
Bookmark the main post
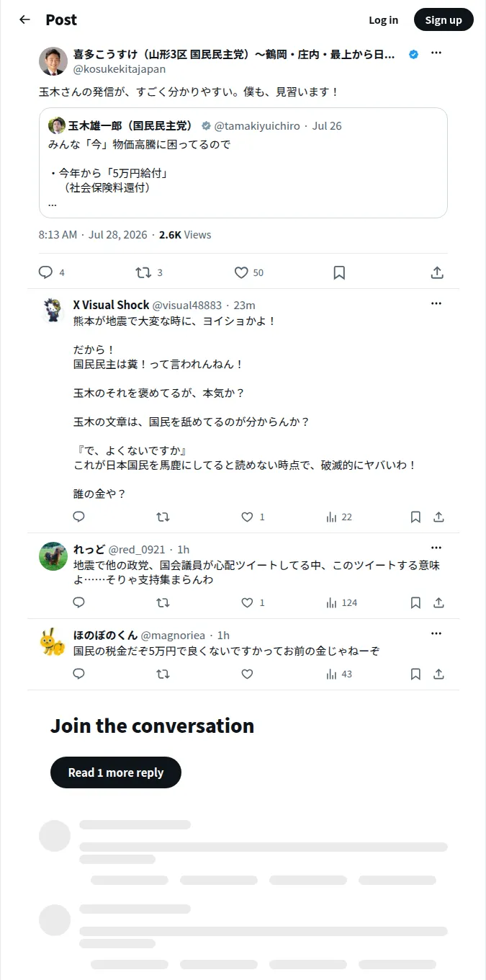(339, 272)
